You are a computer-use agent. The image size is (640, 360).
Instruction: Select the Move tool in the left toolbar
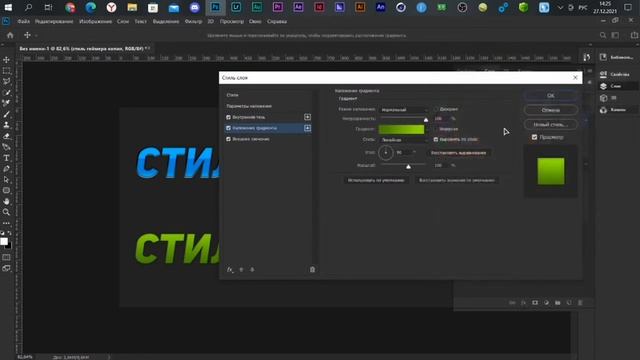[6, 60]
